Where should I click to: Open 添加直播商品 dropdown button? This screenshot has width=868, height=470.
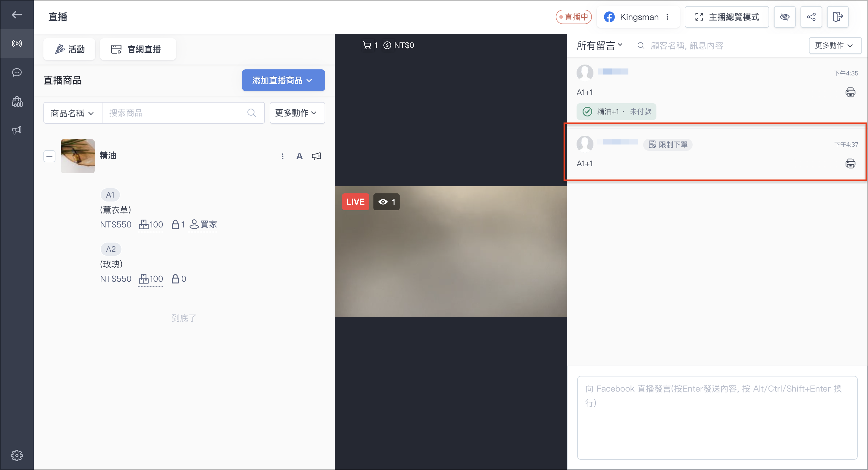[x=283, y=80]
